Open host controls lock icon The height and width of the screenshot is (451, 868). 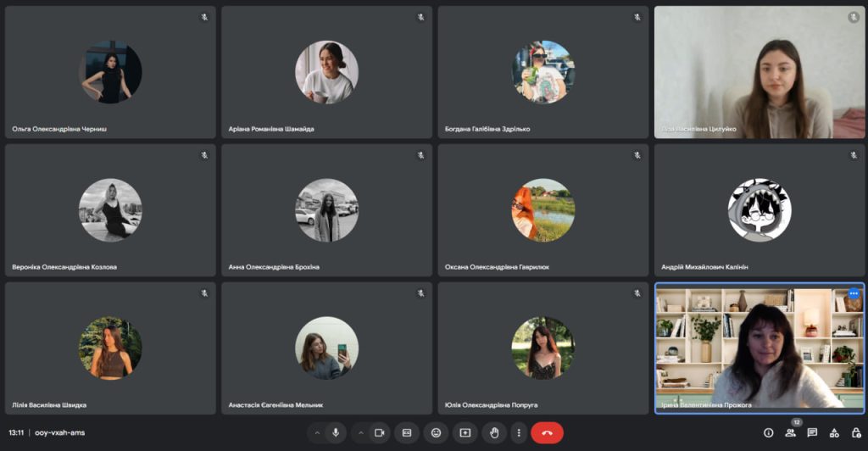(x=855, y=432)
